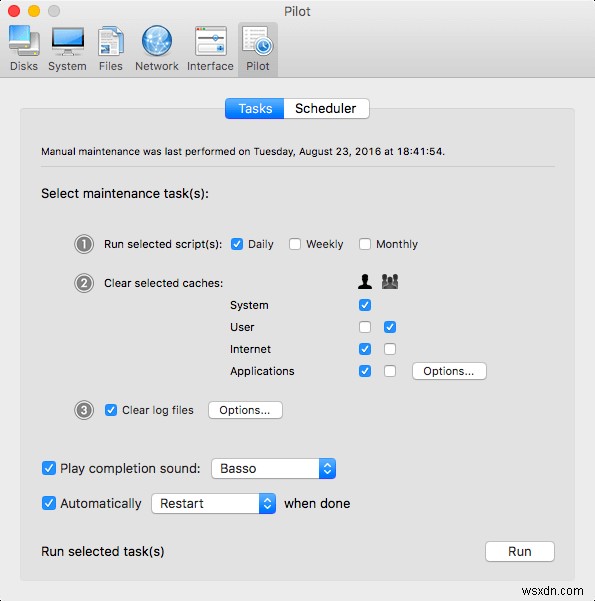Click the last manual maintenance date text
Viewport: 595px width, 601px height.
243,152
